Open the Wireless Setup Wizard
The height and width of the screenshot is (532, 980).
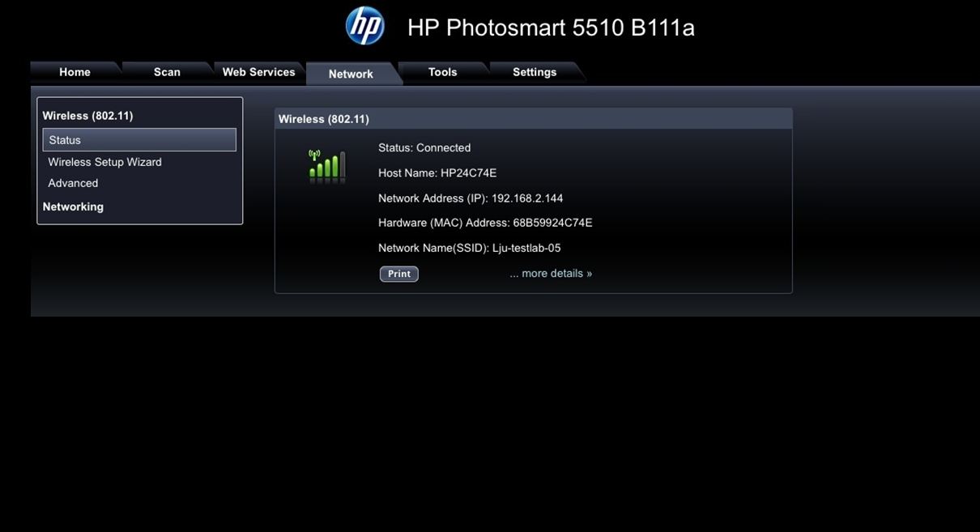tap(105, 162)
